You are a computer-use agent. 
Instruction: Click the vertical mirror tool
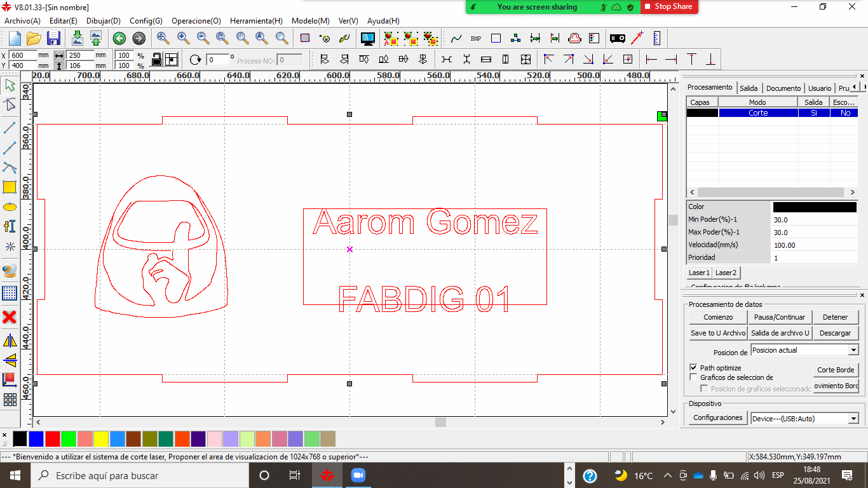10,360
